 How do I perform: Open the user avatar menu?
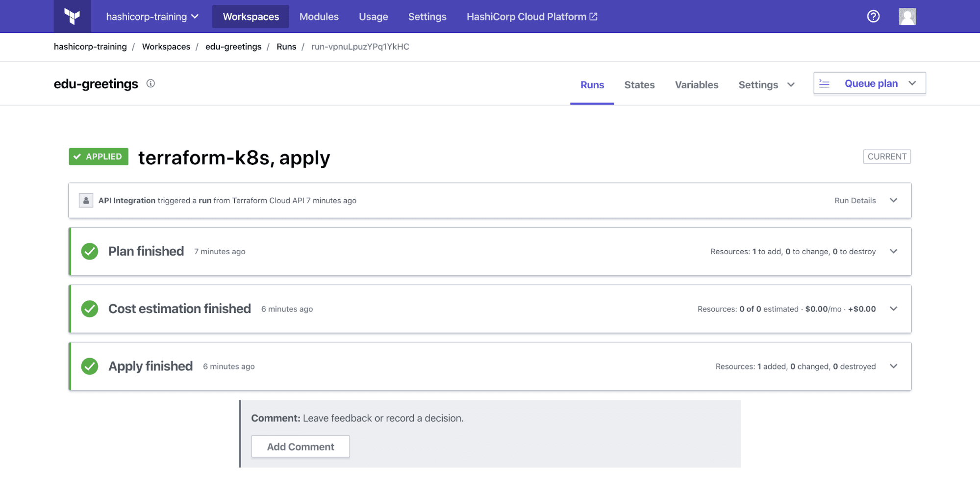coord(907,16)
